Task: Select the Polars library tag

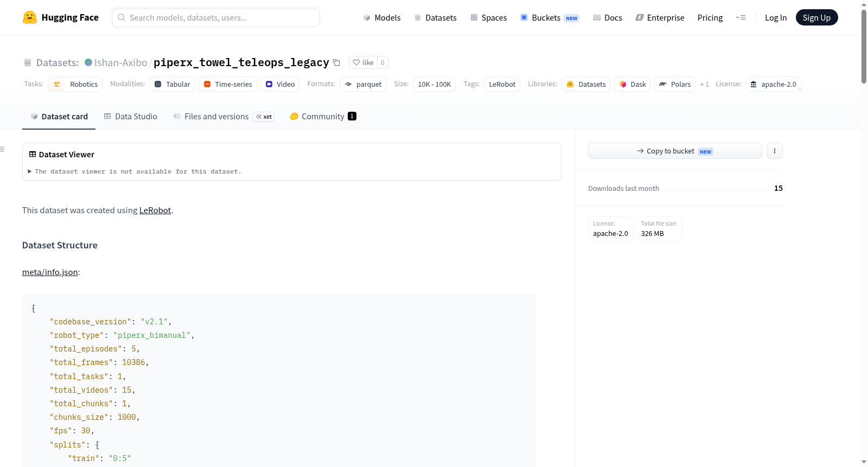Action: tap(675, 84)
